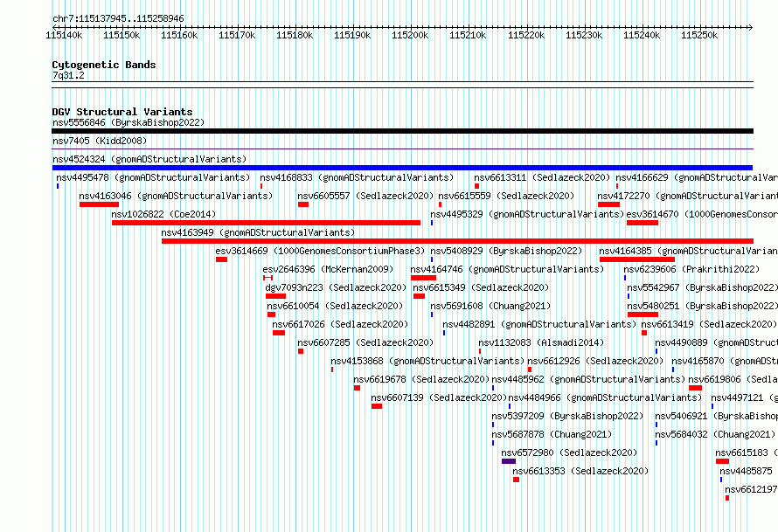
Task: Open the nsv4163046 variant label
Action: click(x=176, y=196)
